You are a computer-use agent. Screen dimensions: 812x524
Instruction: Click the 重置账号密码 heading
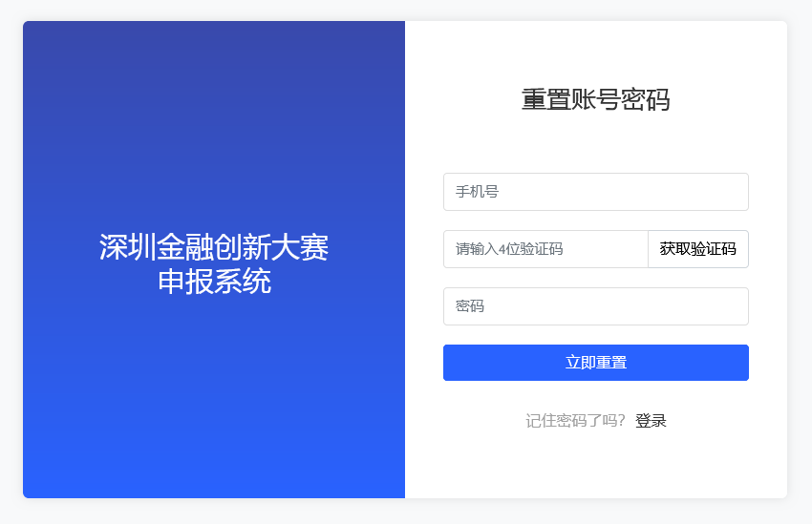(x=595, y=99)
